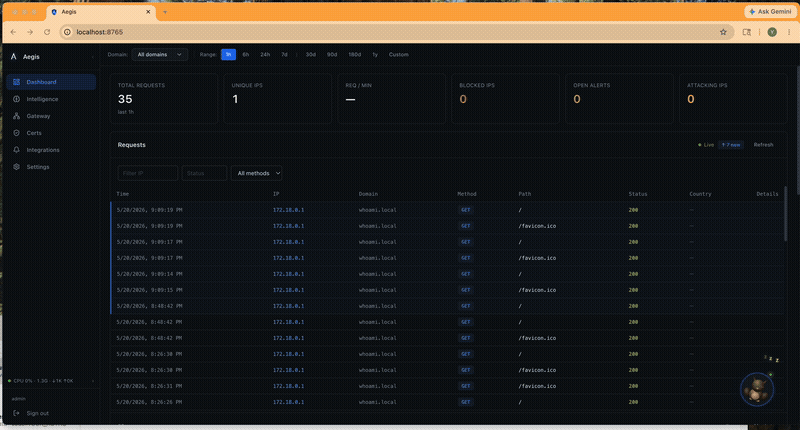Select the Custom time range
Viewport: 800px width, 430px height.
pos(398,55)
